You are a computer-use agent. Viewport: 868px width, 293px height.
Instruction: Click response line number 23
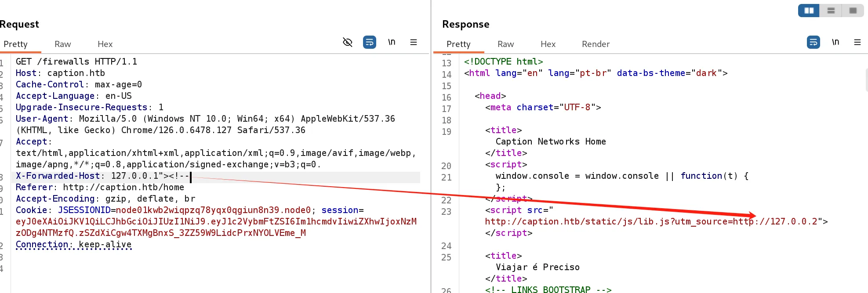tap(447, 212)
